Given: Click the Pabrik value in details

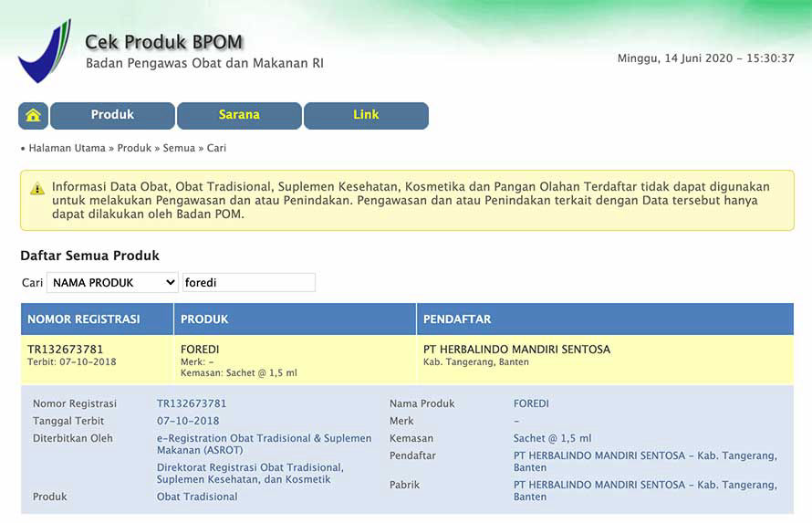Looking at the screenshot, I should click(x=644, y=491).
